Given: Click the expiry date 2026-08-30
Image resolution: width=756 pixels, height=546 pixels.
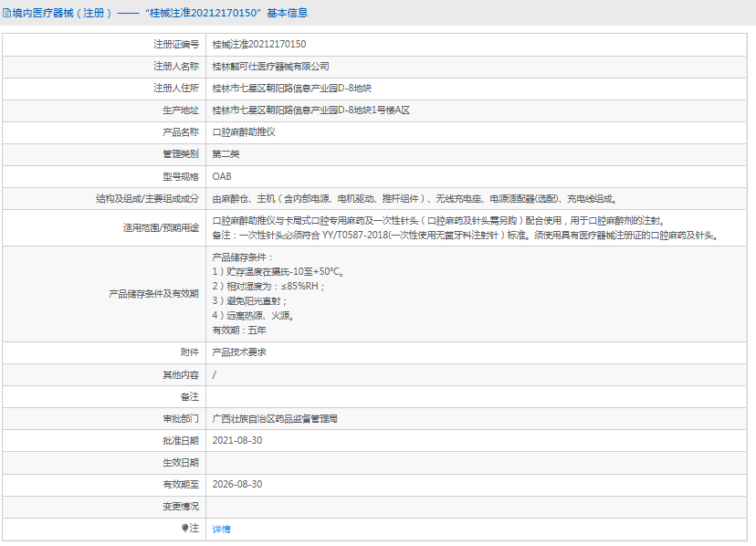Looking at the screenshot, I should tap(237, 484).
